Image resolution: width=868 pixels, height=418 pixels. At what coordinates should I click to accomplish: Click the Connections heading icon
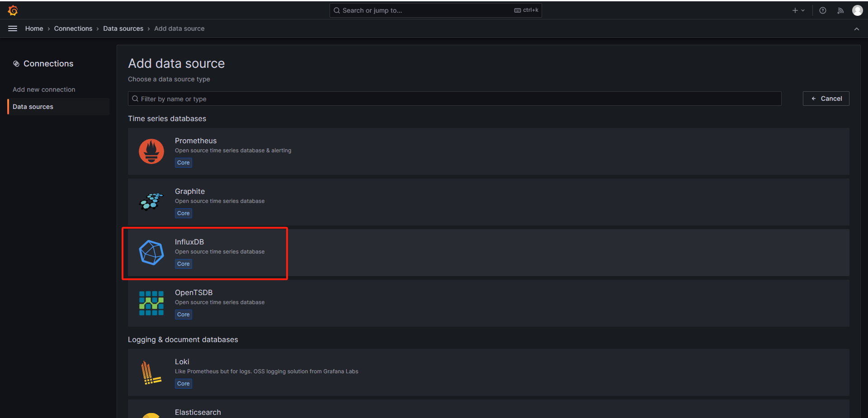[16, 64]
